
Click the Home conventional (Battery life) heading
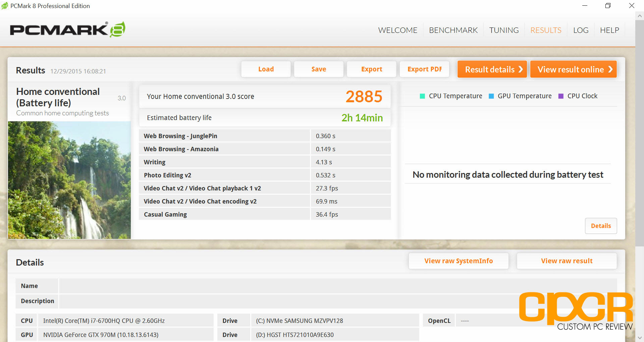coord(58,97)
